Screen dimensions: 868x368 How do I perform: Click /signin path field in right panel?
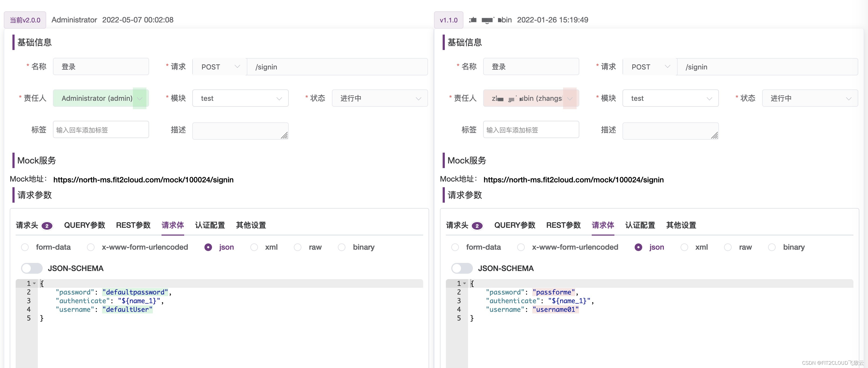[768, 67]
